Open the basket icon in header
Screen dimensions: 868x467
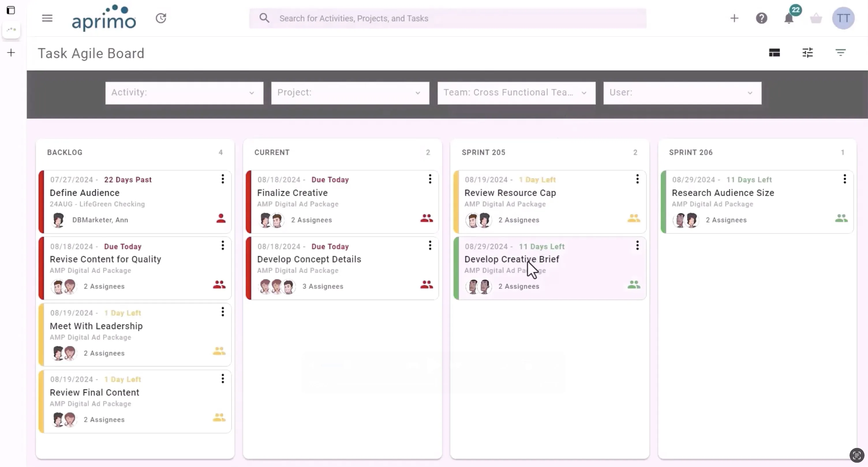point(816,18)
